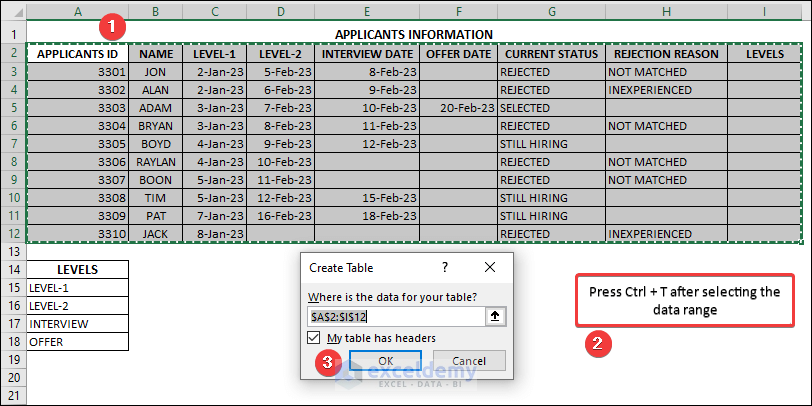
Task: Select column G header
Action: (x=552, y=11)
